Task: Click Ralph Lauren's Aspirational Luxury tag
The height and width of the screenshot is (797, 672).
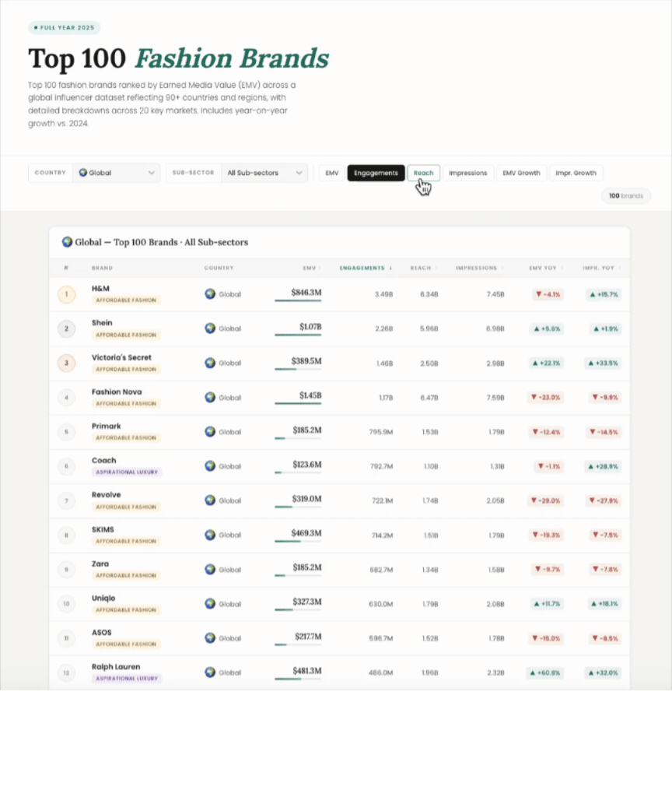Action: 127,678
